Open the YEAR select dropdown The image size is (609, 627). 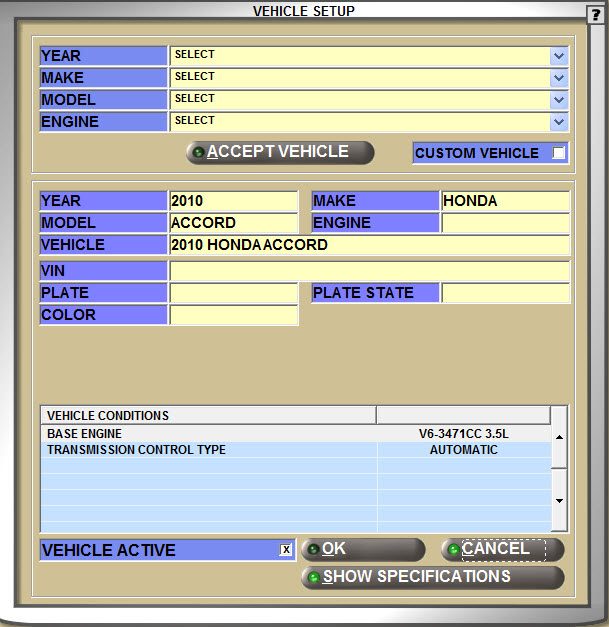click(559, 56)
